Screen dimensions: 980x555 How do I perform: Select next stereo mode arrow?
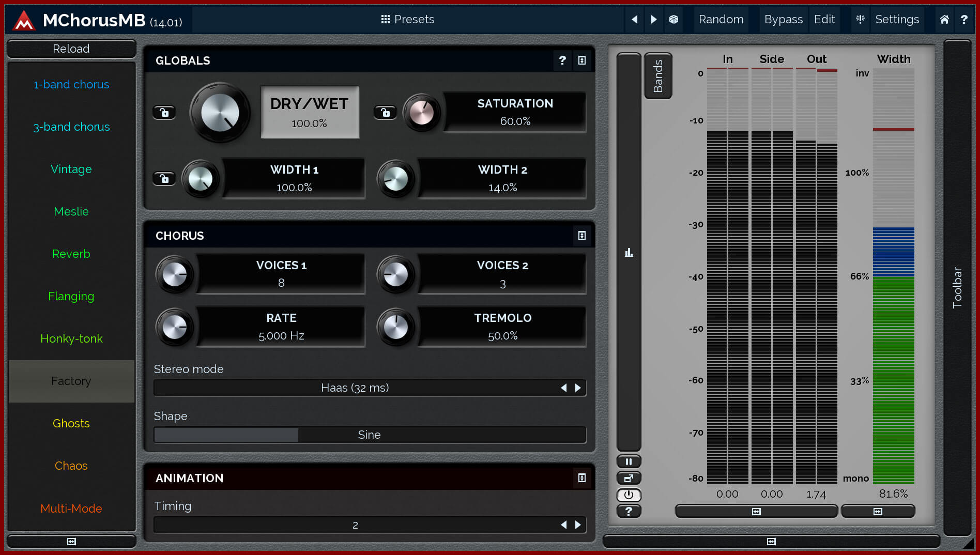tap(578, 388)
